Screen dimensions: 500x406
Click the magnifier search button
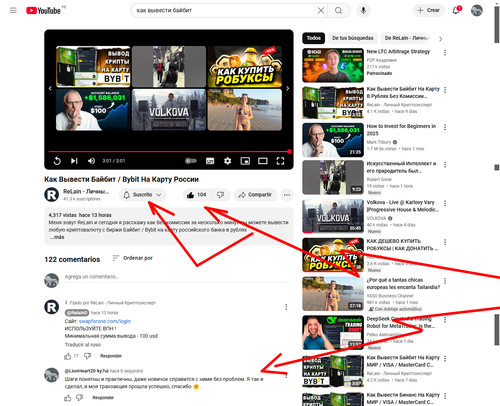(338, 11)
